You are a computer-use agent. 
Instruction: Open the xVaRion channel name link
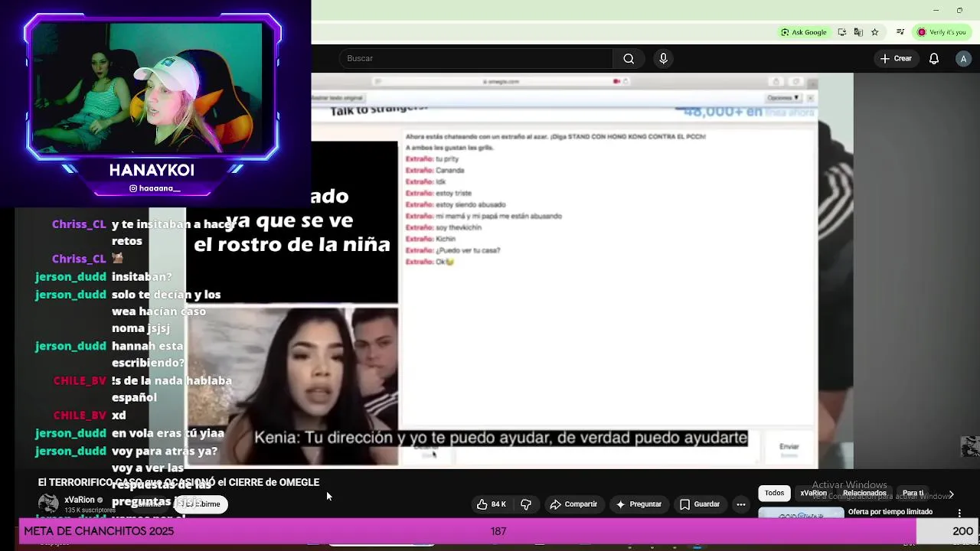tap(80, 500)
